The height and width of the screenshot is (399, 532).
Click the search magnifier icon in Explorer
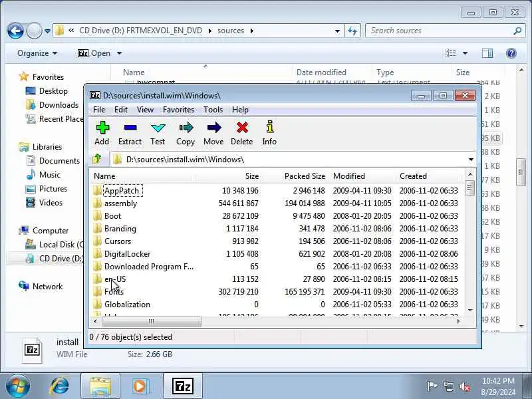pos(517,31)
